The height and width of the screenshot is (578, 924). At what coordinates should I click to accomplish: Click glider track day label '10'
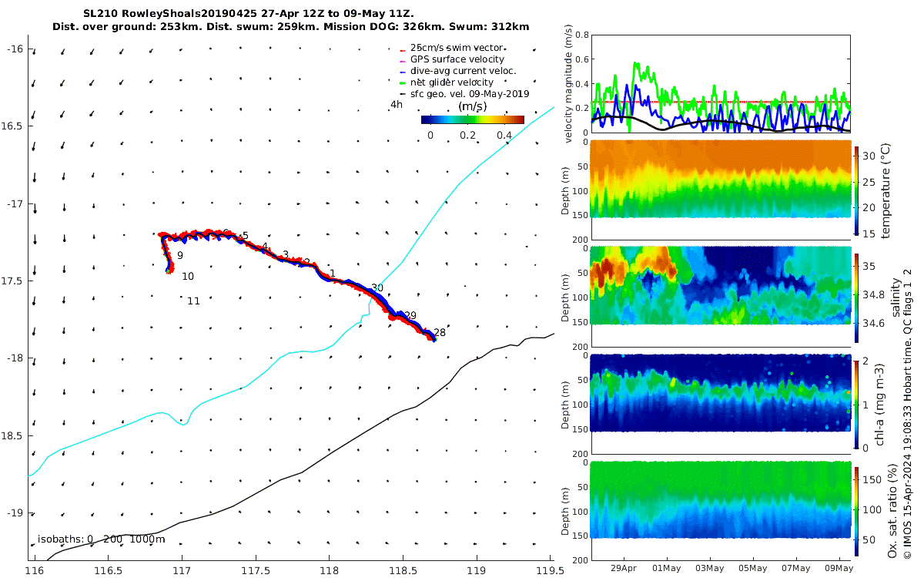[x=188, y=276]
